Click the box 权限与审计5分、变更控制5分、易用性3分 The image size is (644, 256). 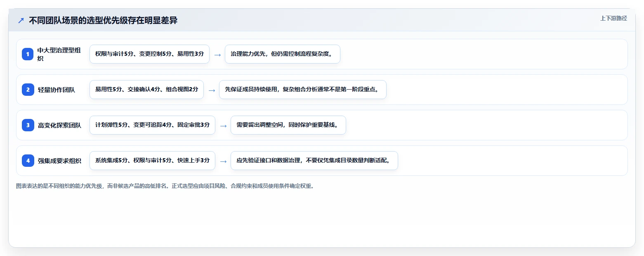click(x=149, y=54)
